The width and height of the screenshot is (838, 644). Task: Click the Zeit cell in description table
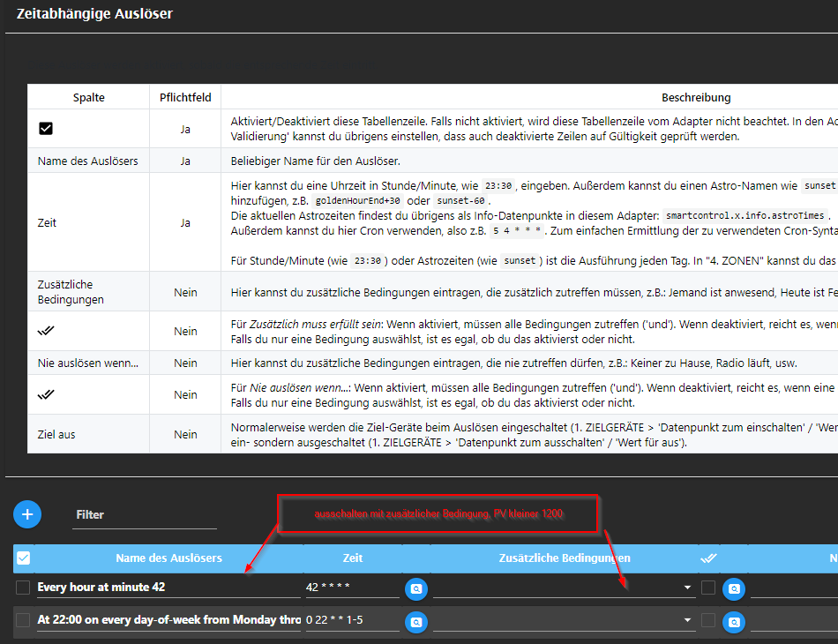[89, 222]
